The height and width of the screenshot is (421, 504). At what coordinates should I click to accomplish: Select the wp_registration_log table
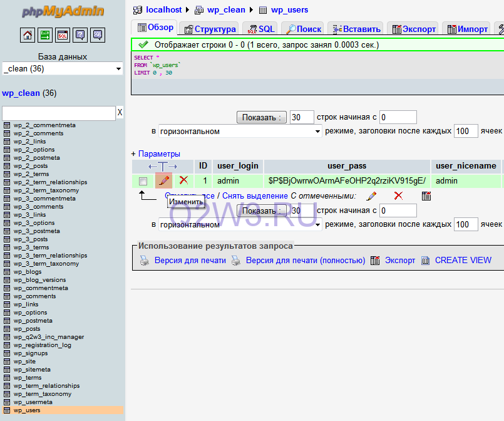tap(43, 345)
